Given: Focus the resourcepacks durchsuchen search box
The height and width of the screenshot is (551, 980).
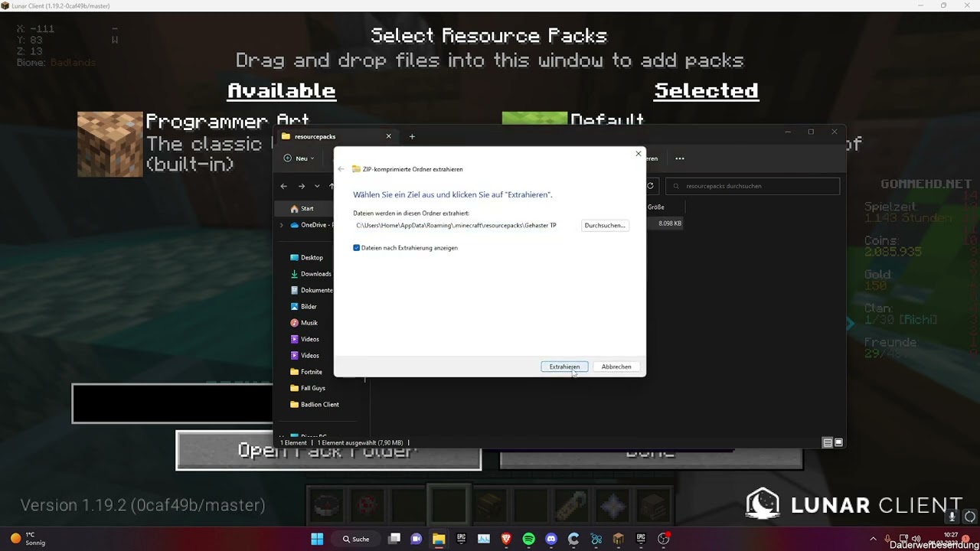Looking at the screenshot, I should click(x=753, y=186).
